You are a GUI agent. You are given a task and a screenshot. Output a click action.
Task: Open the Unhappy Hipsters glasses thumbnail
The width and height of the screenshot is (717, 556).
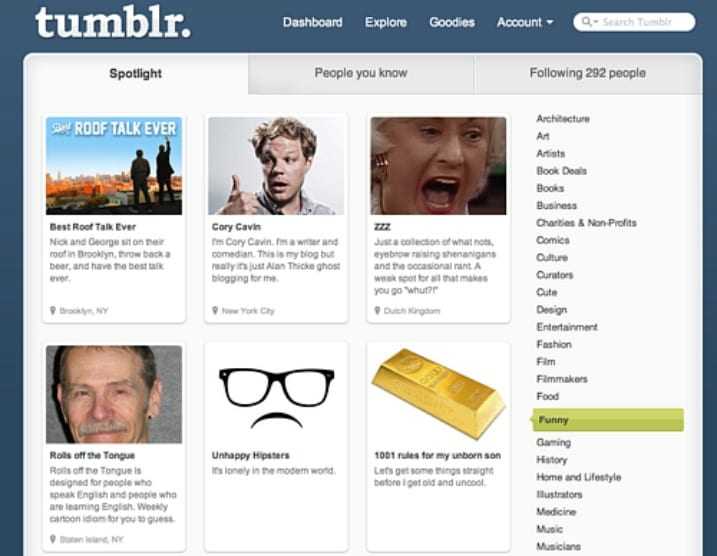[276, 395]
